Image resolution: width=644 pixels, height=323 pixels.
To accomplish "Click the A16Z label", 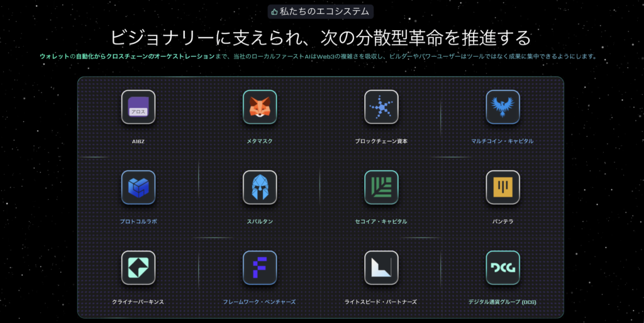I will 138,141.
